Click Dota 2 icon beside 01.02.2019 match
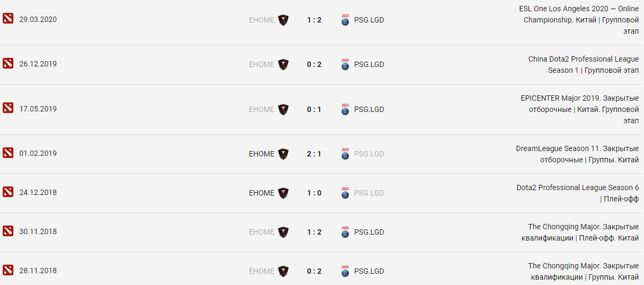 (x=7, y=154)
